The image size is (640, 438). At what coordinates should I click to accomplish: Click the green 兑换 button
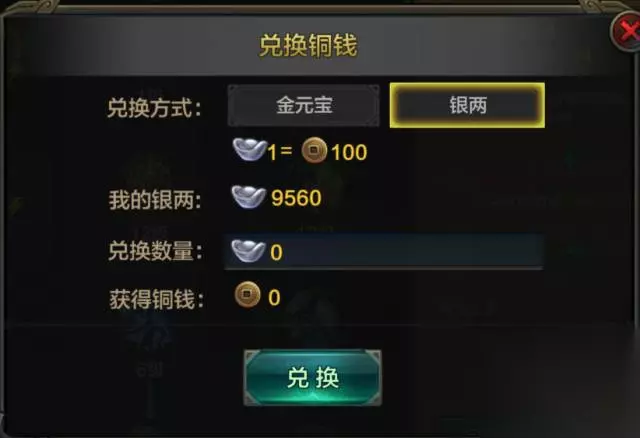(x=313, y=378)
